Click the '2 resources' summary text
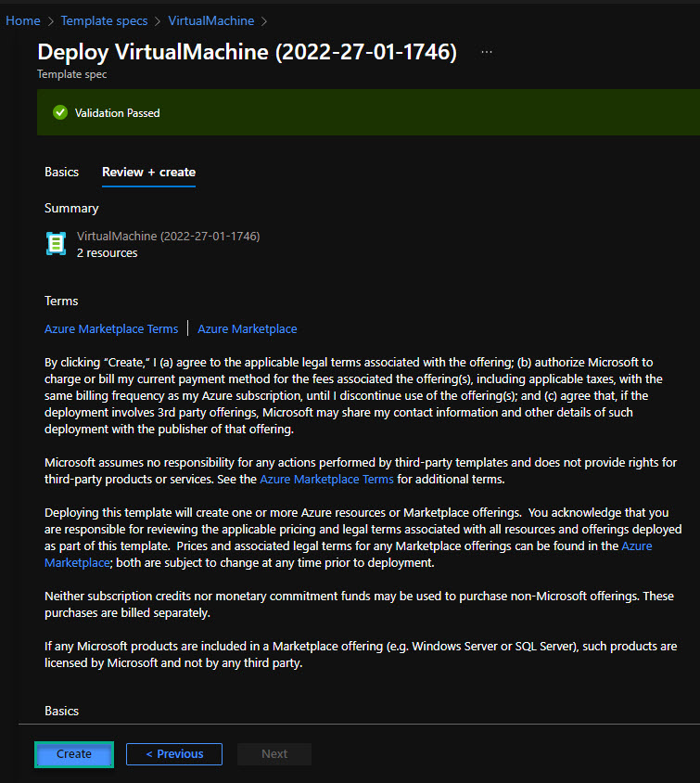The height and width of the screenshot is (783, 700). click(108, 252)
